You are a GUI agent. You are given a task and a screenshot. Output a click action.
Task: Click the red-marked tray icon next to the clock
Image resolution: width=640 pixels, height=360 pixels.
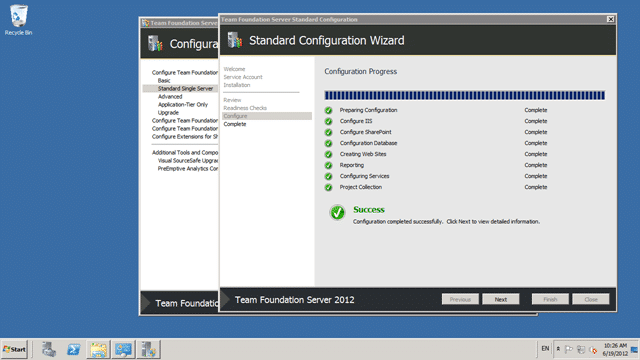[x=593, y=350]
